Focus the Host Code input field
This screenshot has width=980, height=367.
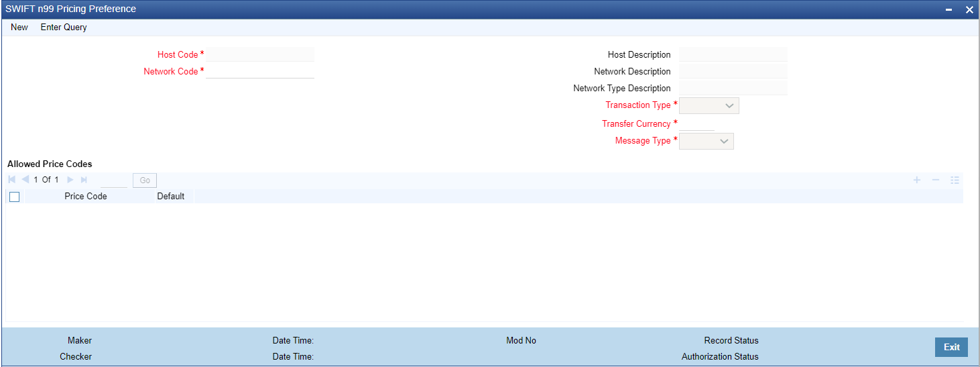click(260, 54)
